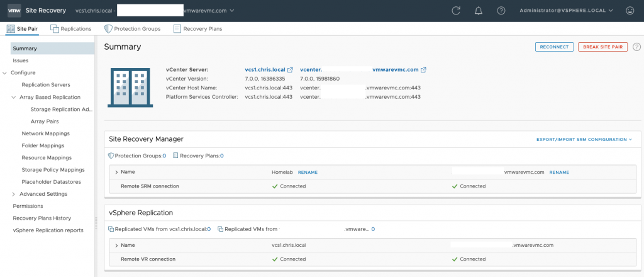Expand the Name row in Site Recovery Manager

click(x=116, y=172)
